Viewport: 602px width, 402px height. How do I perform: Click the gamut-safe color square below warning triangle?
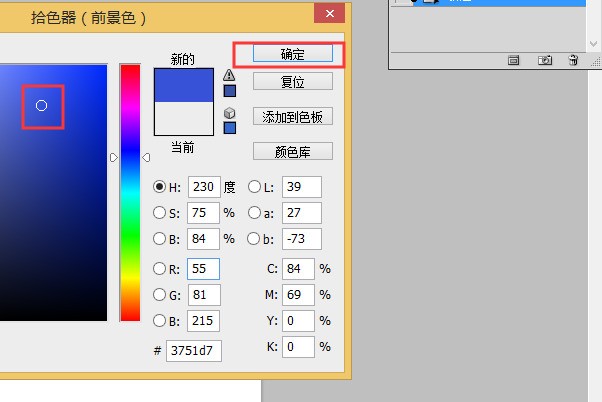pos(229,90)
